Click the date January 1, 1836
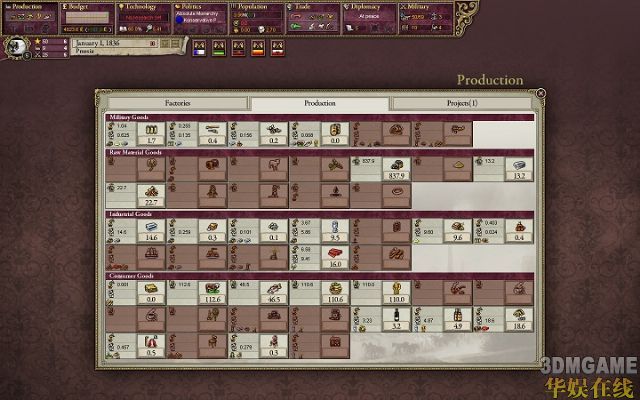640x400 pixels. point(97,43)
